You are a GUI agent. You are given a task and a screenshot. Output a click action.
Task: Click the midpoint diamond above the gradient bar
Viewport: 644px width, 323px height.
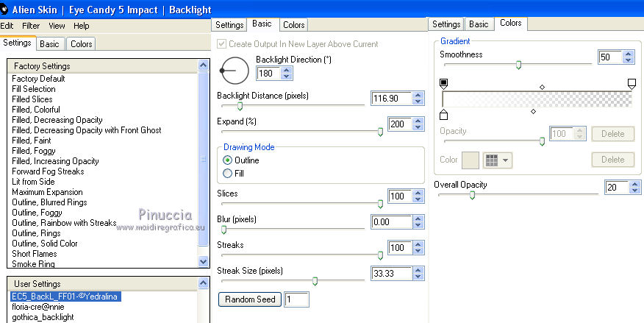coord(542,87)
